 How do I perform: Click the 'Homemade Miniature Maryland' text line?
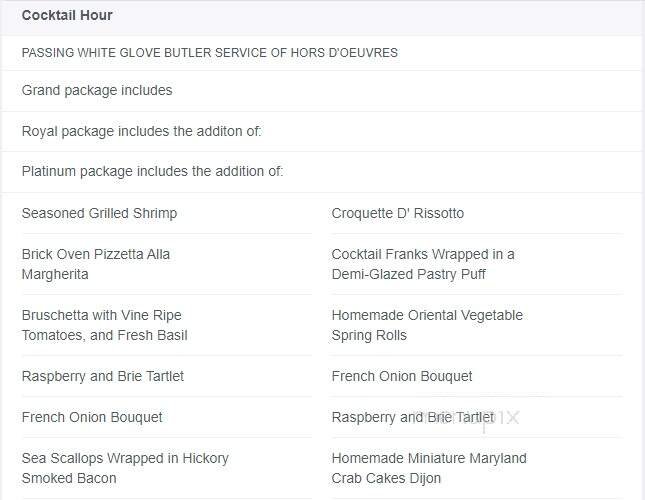(x=429, y=459)
